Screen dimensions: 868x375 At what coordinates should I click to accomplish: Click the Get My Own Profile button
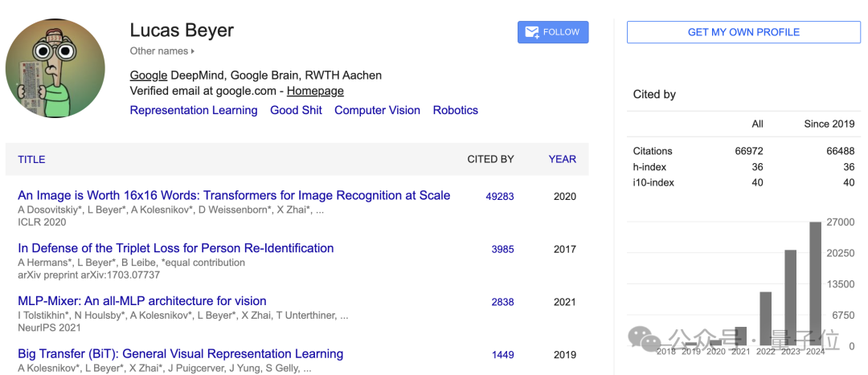pyautogui.click(x=743, y=32)
